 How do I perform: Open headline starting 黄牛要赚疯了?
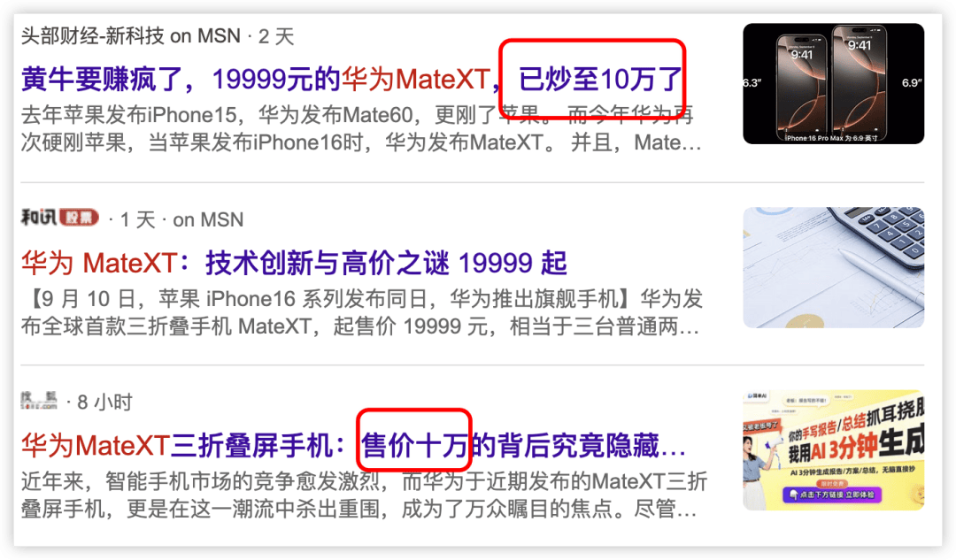(x=351, y=80)
